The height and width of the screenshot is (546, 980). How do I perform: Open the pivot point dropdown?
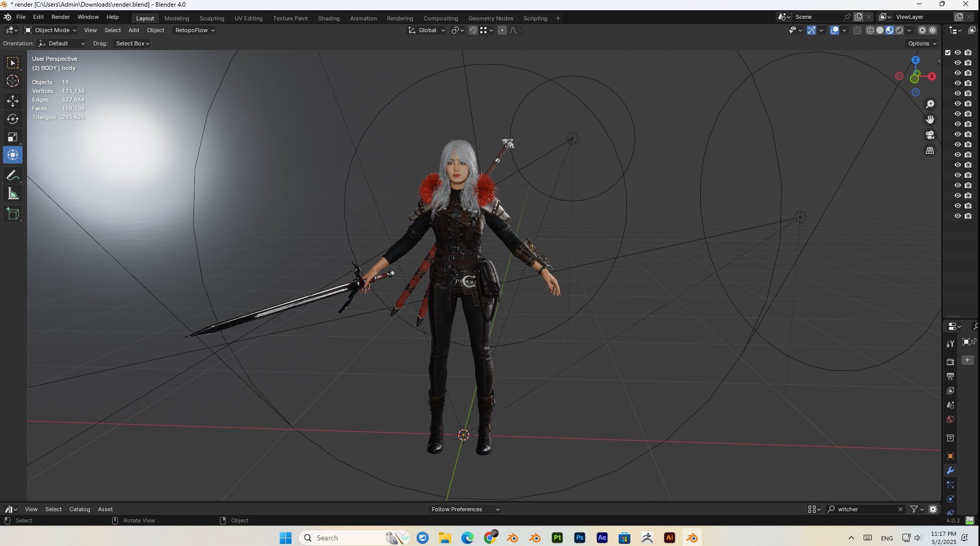(457, 31)
